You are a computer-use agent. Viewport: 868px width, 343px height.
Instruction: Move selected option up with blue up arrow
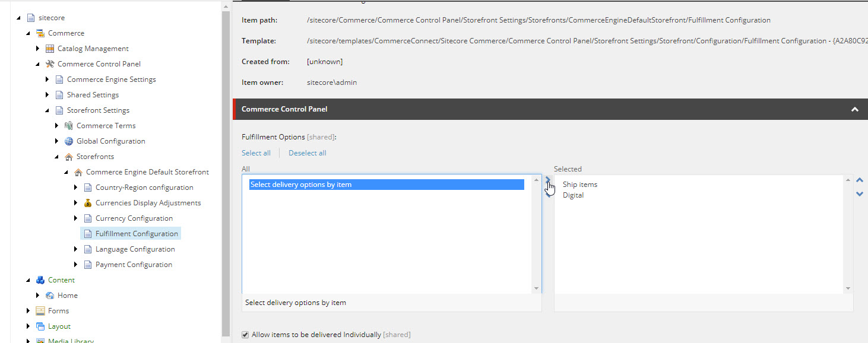pyautogui.click(x=860, y=180)
